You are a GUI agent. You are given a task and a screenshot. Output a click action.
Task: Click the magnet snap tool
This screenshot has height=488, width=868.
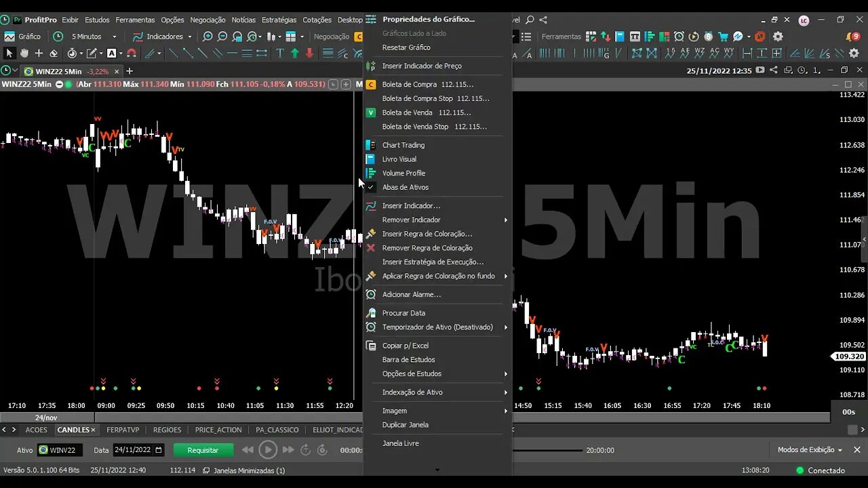pos(132,53)
